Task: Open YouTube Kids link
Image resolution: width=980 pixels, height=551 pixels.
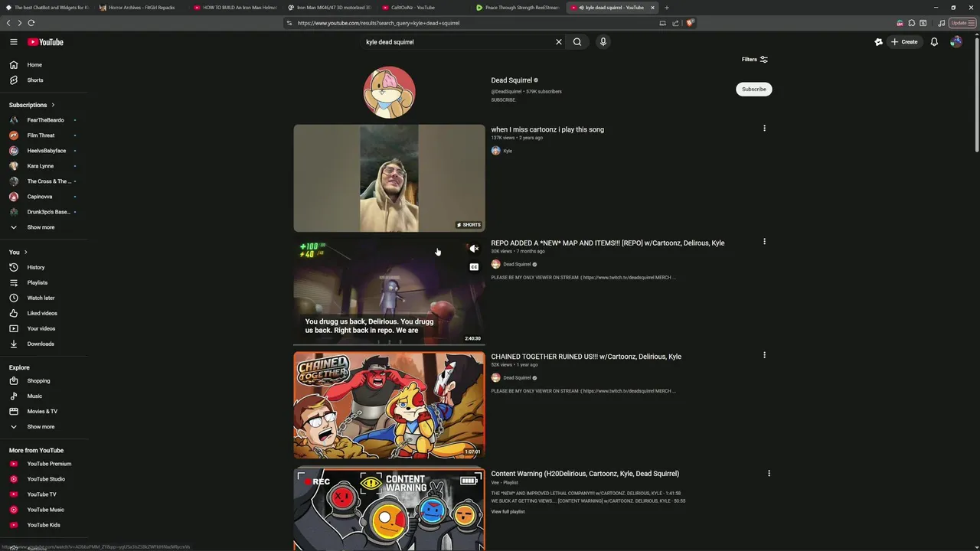Action: tap(44, 525)
